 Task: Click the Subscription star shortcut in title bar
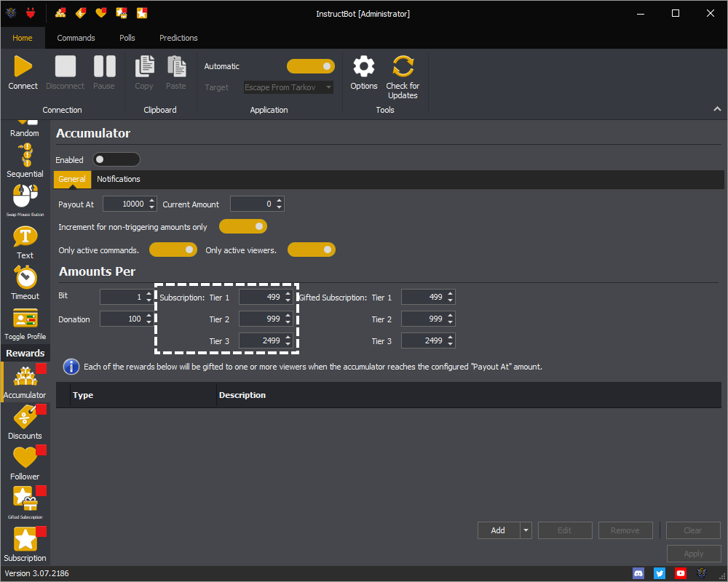pyautogui.click(x=142, y=13)
